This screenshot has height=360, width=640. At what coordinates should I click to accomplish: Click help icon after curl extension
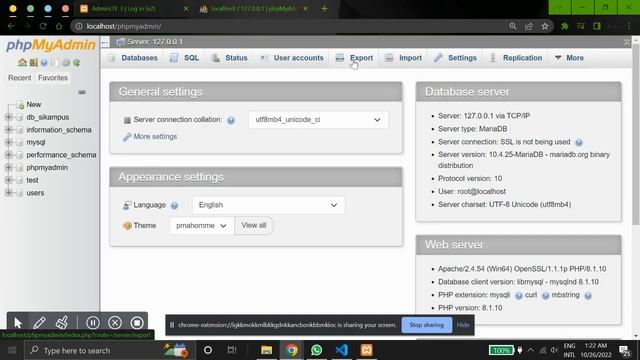pyautogui.click(x=545, y=296)
